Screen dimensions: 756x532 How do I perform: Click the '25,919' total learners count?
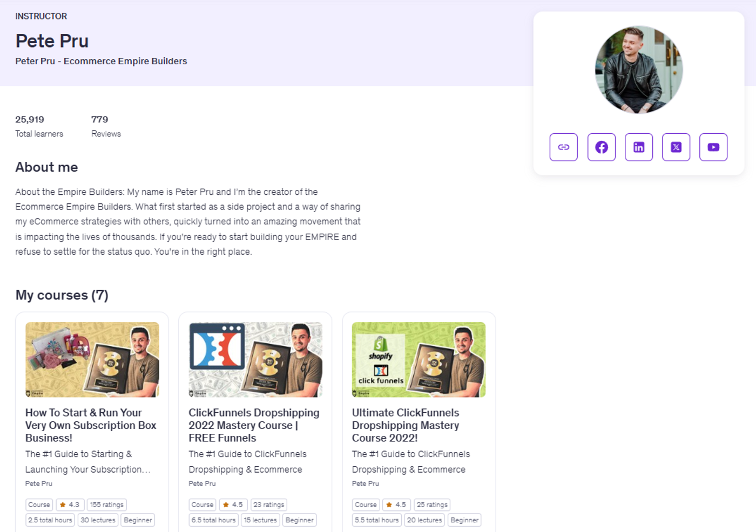tap(30, 119)
